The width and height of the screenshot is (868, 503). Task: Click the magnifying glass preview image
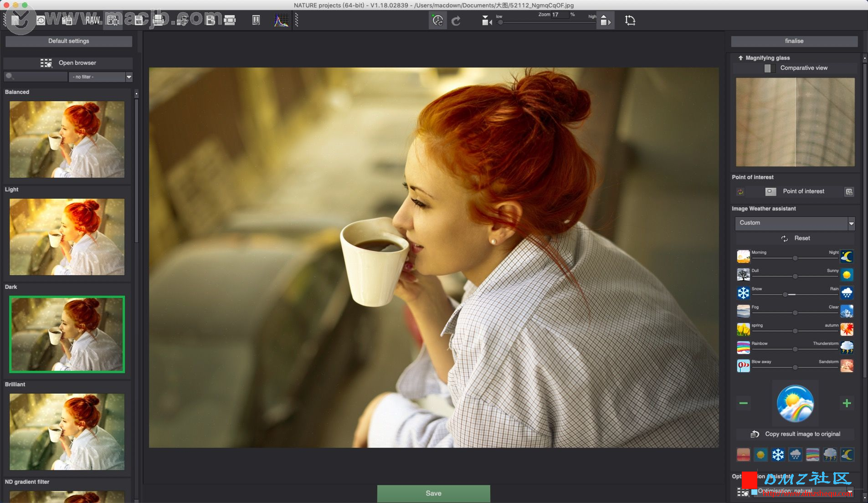click(x=795, y=122)
